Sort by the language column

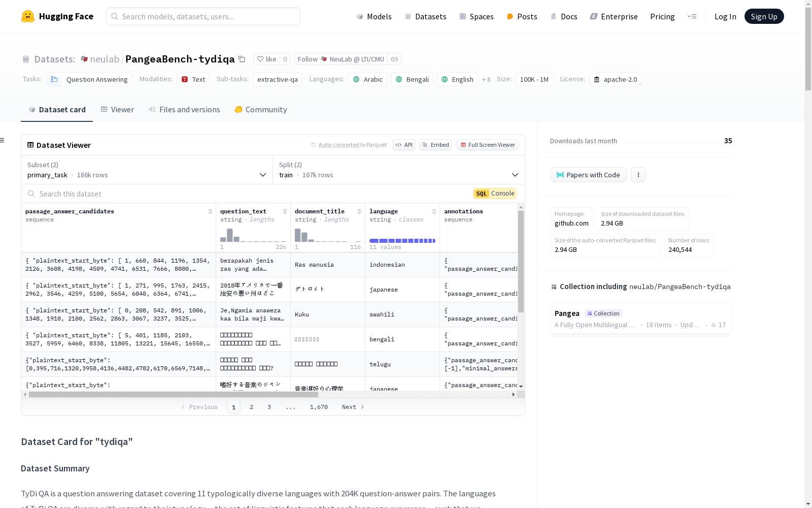click(x=434, y=211)
